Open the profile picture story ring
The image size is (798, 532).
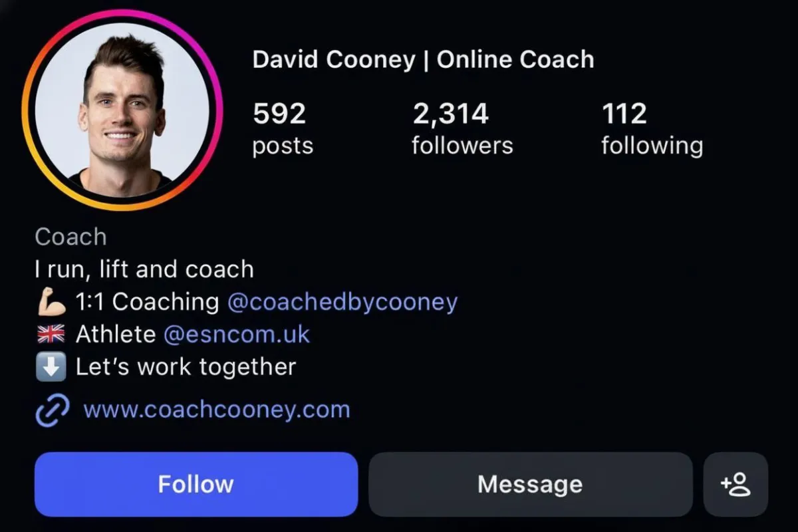point(123,110)
